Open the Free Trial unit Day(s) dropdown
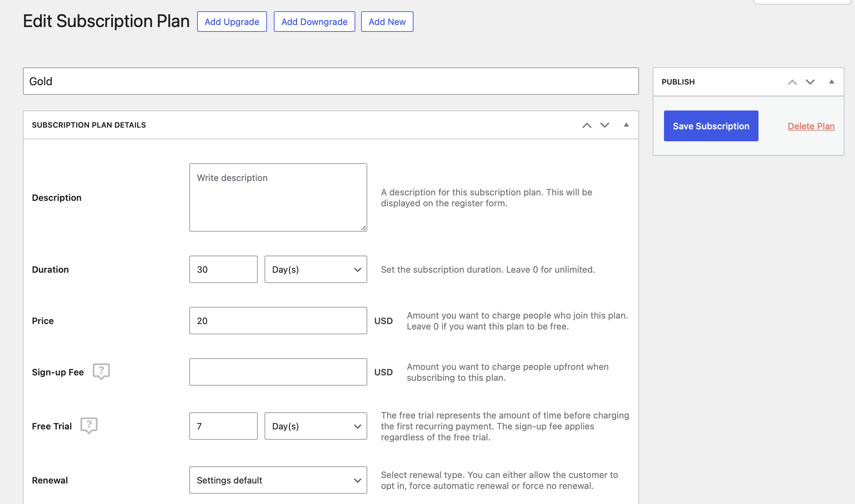This screenshot has height=504, width=855. coord(316,426)
